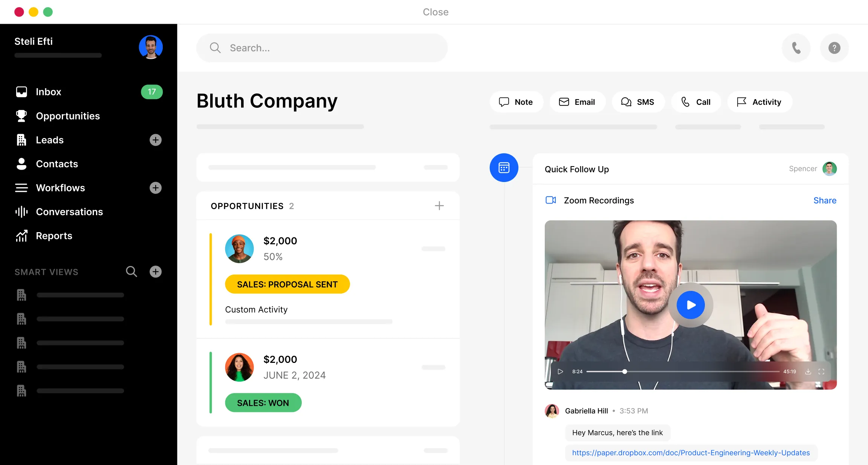Screen dimensions: 868x465
Task: Click the Bluth Company title
Action: point(267,101)
